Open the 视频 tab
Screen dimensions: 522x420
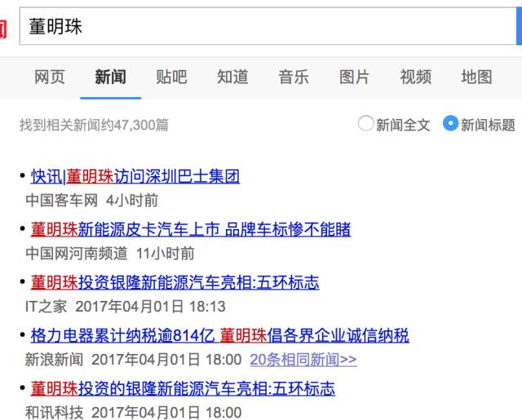(x=416, y=77)
